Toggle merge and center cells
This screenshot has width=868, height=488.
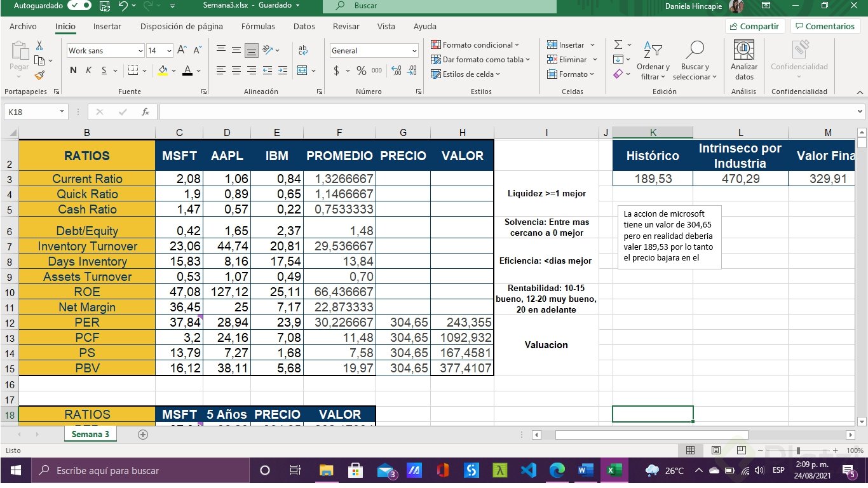tap(302, 71)
